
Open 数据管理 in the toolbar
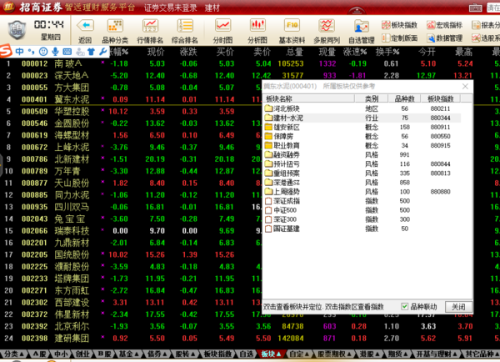click(x=444, y=38)
